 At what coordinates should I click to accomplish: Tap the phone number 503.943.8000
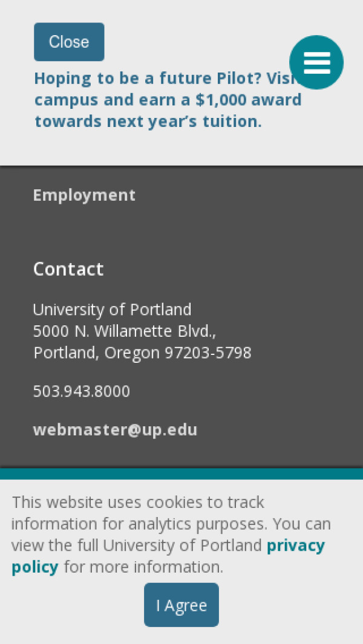pyautogui.click(x=82, y=391)
